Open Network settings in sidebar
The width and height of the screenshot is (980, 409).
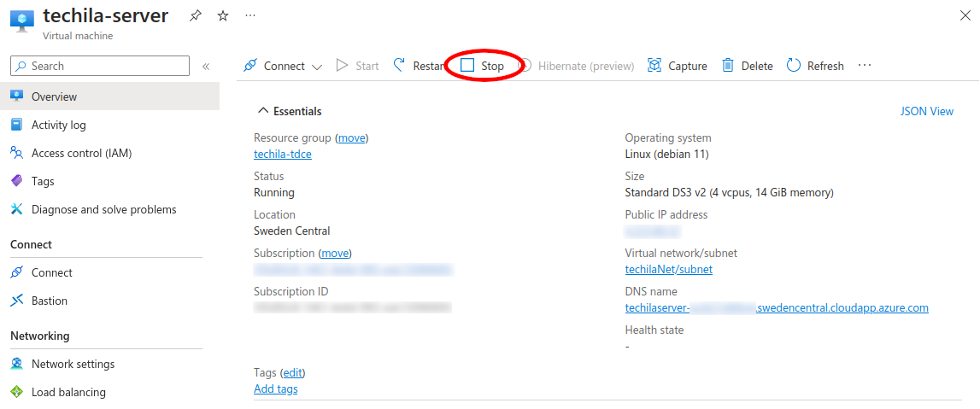(73, 364)
